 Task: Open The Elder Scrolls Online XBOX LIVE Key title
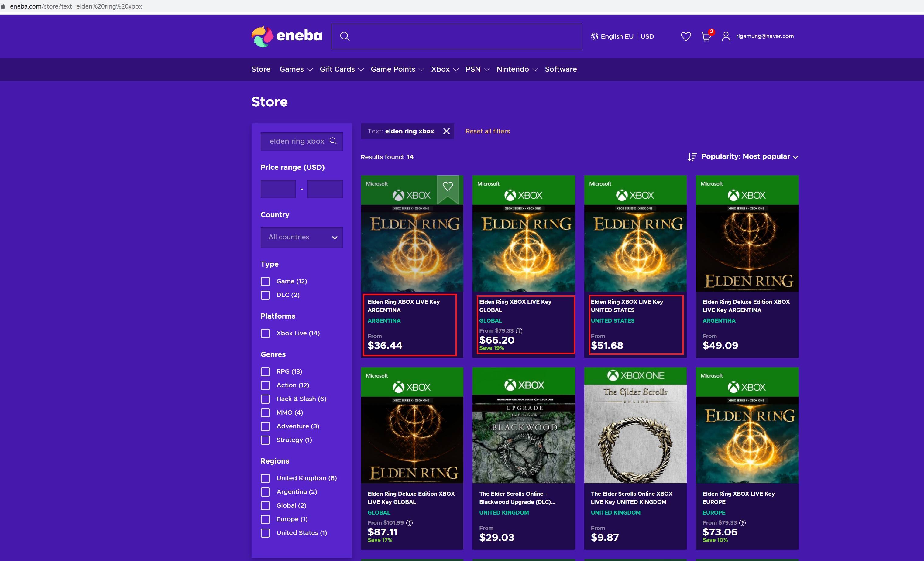click(631, 498)
